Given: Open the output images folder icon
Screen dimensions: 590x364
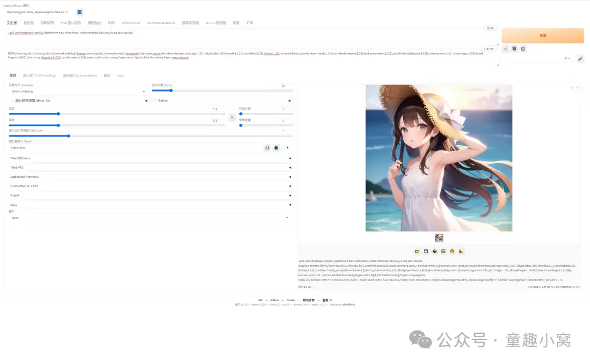Looking at the screenshot, I should pos(417,251).
